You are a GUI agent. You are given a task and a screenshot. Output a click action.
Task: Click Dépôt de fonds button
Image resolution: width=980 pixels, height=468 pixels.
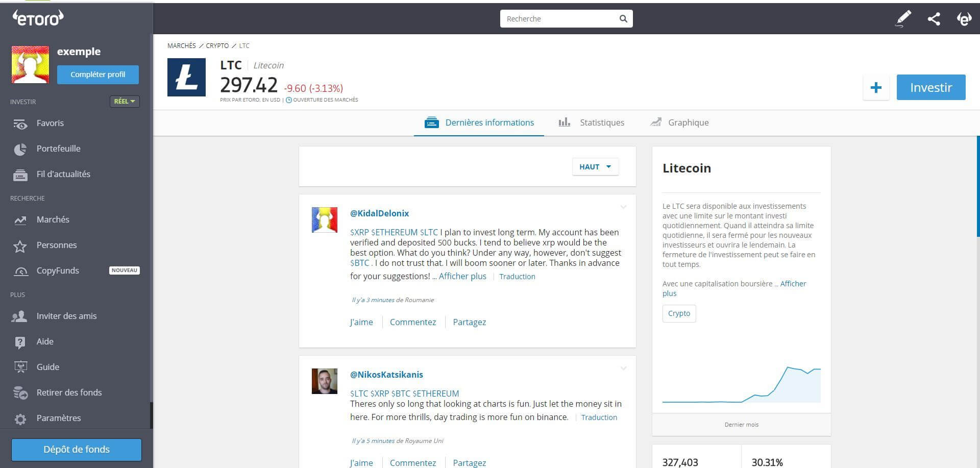77,450
